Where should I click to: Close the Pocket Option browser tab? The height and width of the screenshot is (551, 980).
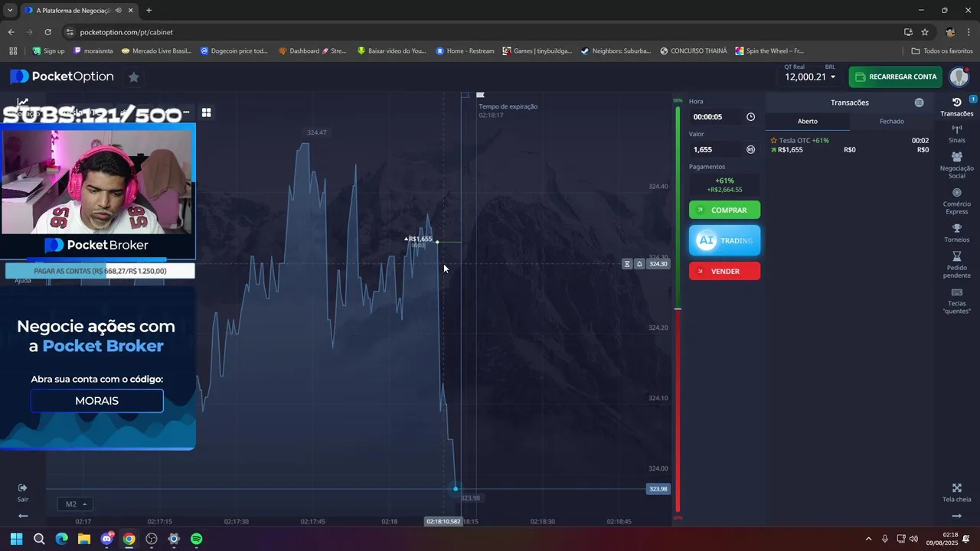pyautogui.click(x=130, y=10)
